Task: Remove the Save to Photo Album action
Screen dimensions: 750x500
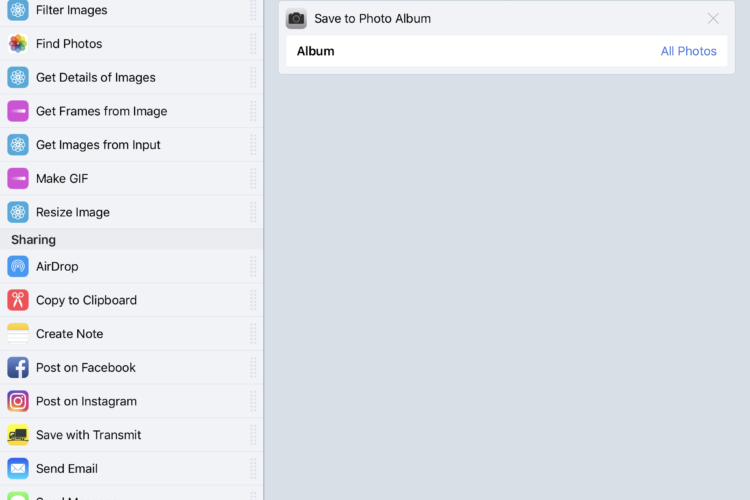Action: (713, 19)
